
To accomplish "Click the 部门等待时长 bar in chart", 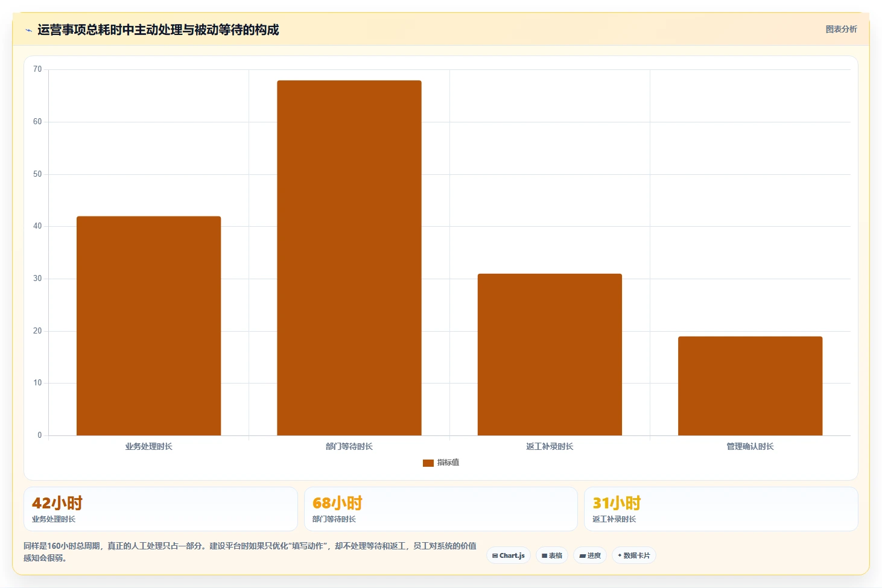I will [349, 258].
